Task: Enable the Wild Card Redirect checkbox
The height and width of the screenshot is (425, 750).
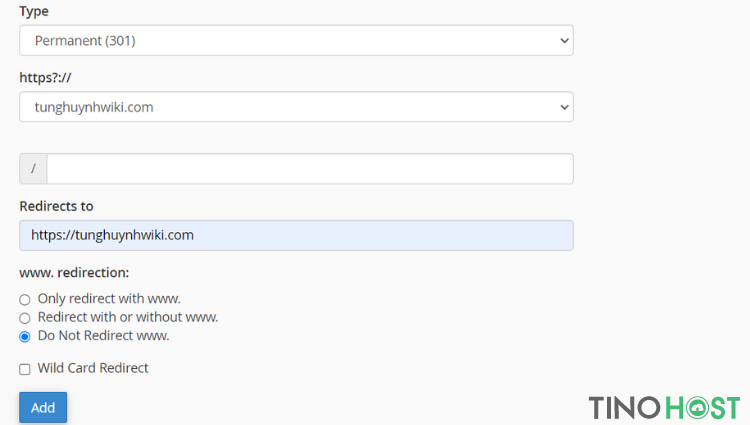Action: [25, 369]
